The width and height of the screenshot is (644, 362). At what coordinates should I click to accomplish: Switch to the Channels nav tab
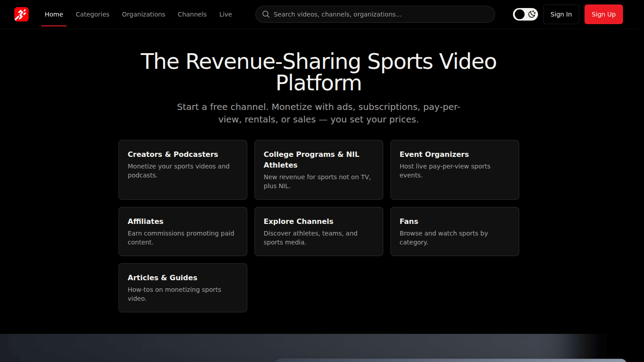192,14
